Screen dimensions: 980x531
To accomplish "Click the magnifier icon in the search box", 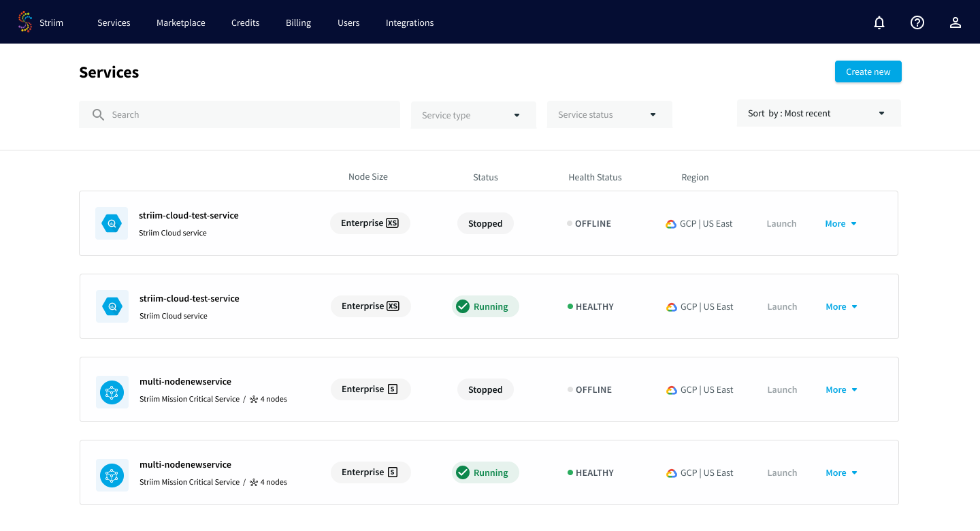I will pyautogui.click(x=99, y=114).
